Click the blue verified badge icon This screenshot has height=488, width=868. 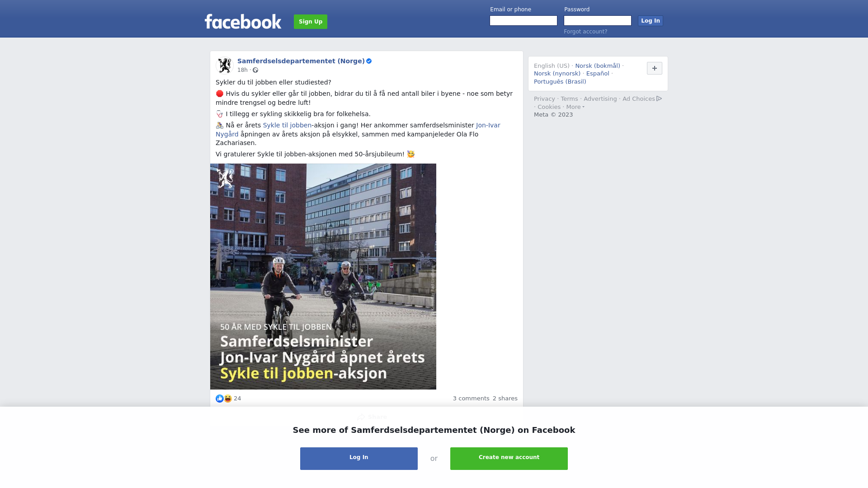pos(369,61)
